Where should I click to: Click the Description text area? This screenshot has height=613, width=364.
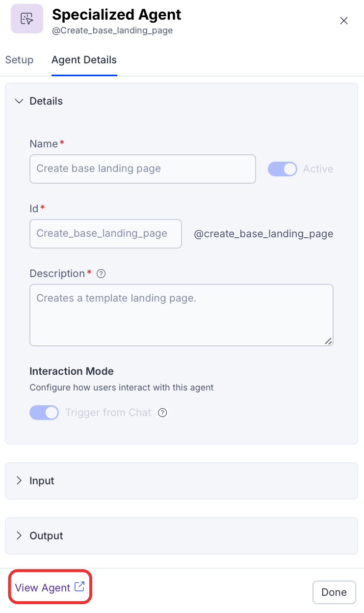pos(181,315)
